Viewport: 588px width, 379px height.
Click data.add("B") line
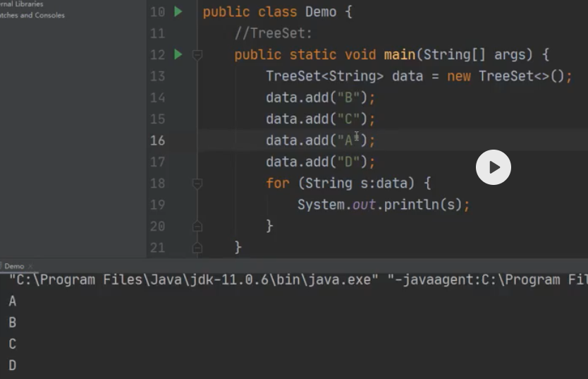click(x=320, y=98)
